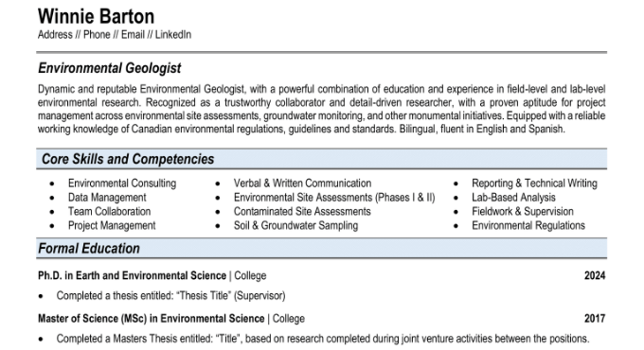
Task: Click Lab-Based Analysis skill
Action: point(513,198)
